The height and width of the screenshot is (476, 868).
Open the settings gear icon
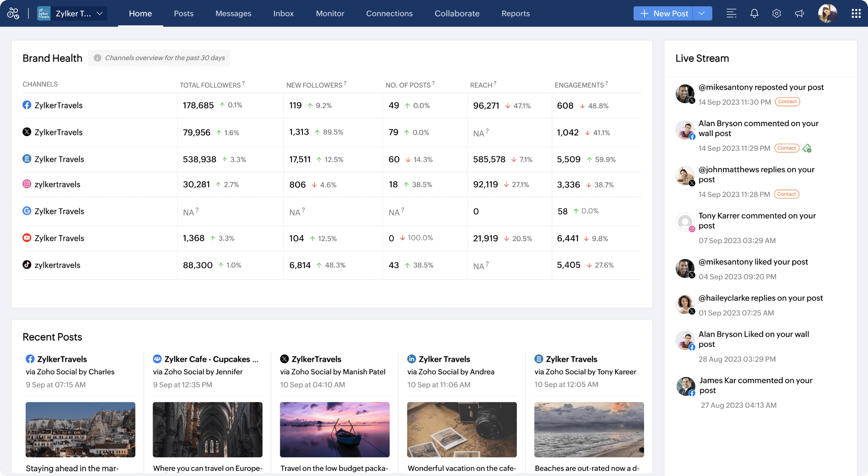tap(776, 13)
